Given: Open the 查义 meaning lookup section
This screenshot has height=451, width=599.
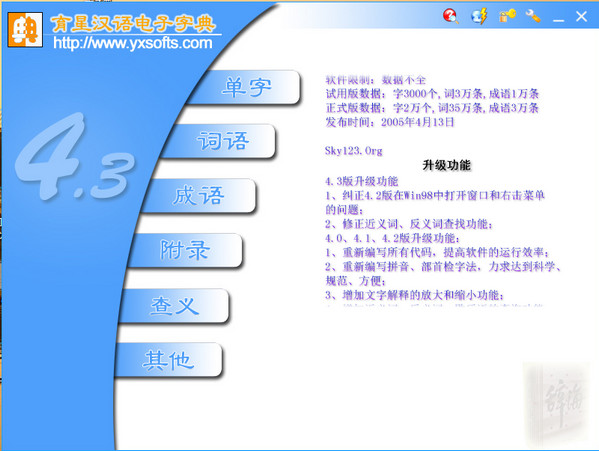Looking at the screenshot, I should point(175,306).
